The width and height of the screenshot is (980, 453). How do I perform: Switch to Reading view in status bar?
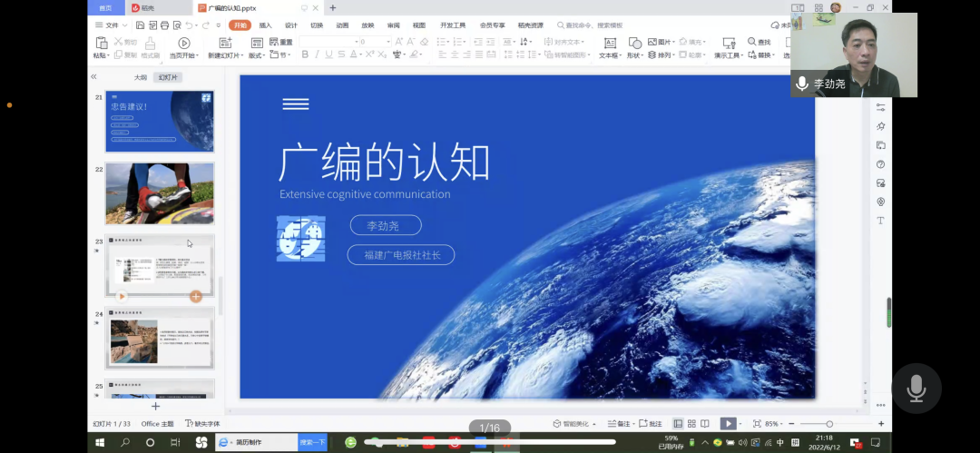click(x=705, y=424)
